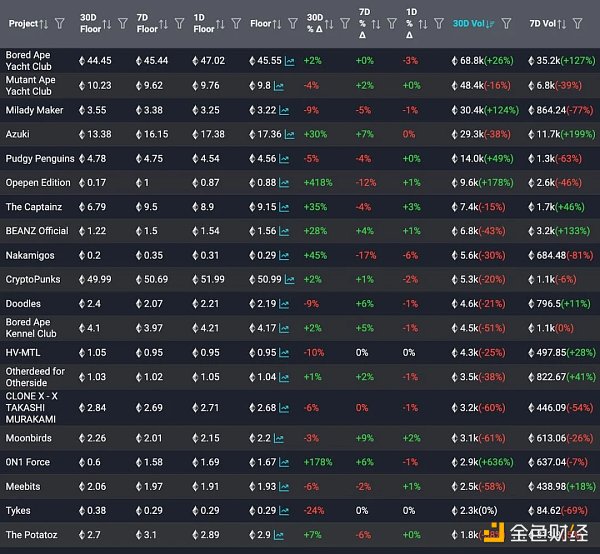Open floor chart for BEANZ Official
Image resolution: width=600 pixels, height=554 pixels.
284,231
